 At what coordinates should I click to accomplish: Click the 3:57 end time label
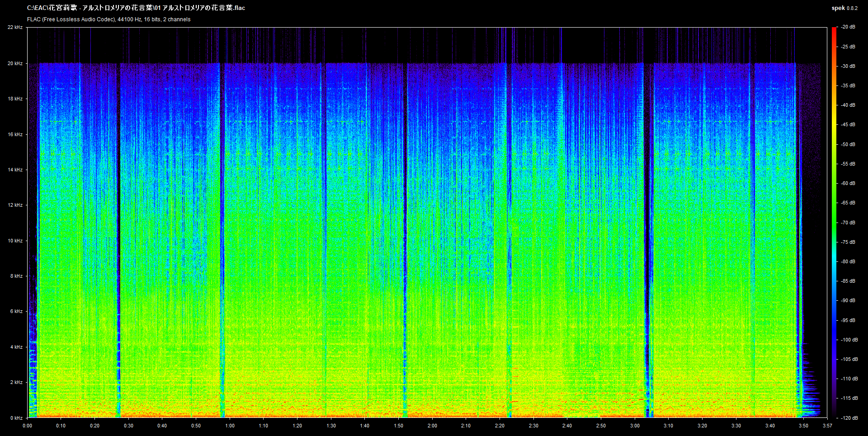tap(827, 426)
